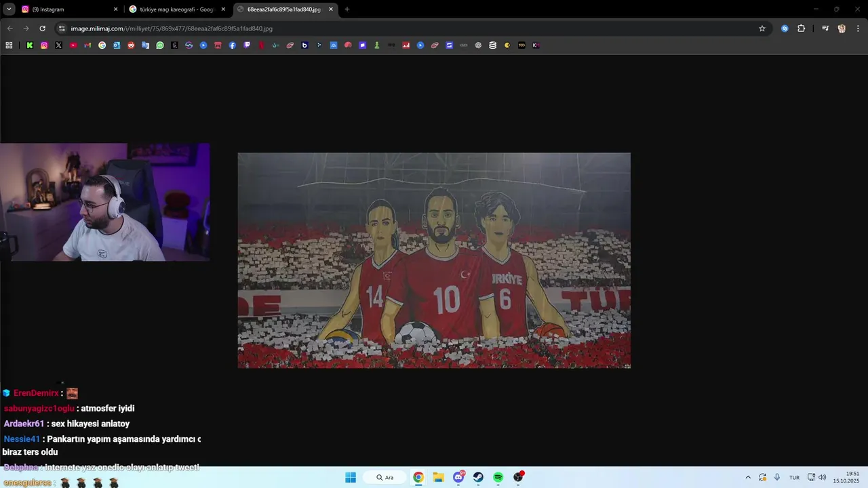Open Google Chrome from the taskbar

(418, 477)
